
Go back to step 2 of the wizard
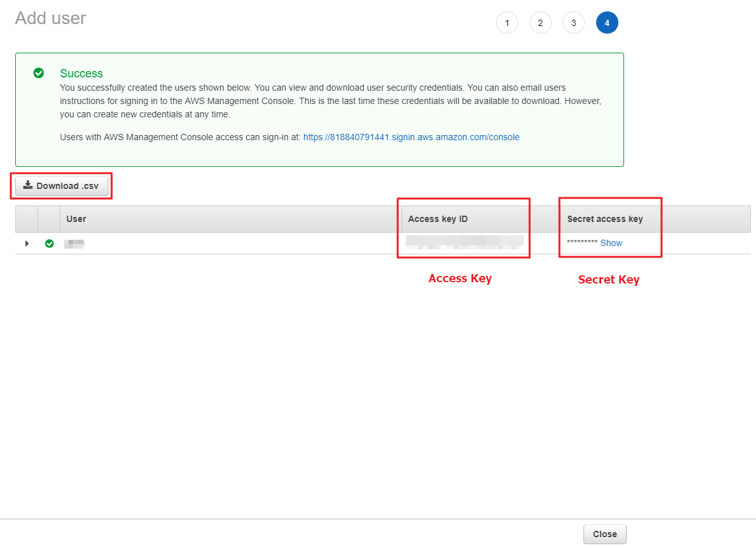540,23
